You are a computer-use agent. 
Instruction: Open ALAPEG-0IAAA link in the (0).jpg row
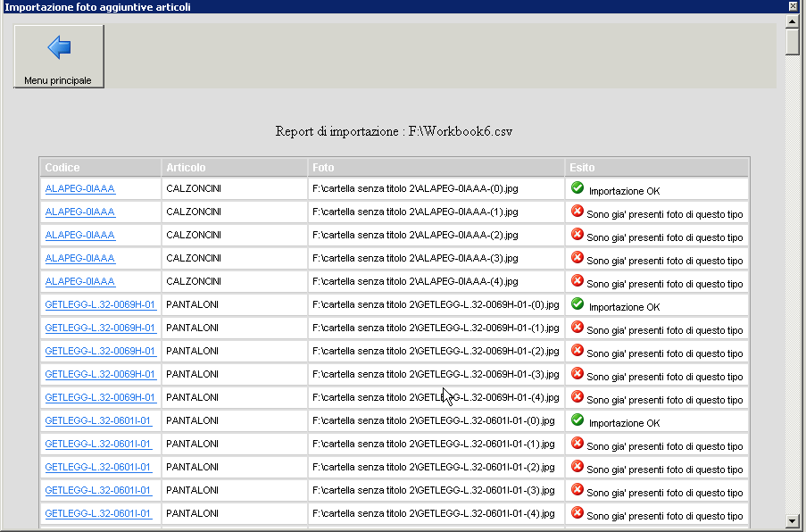(80, 188)
